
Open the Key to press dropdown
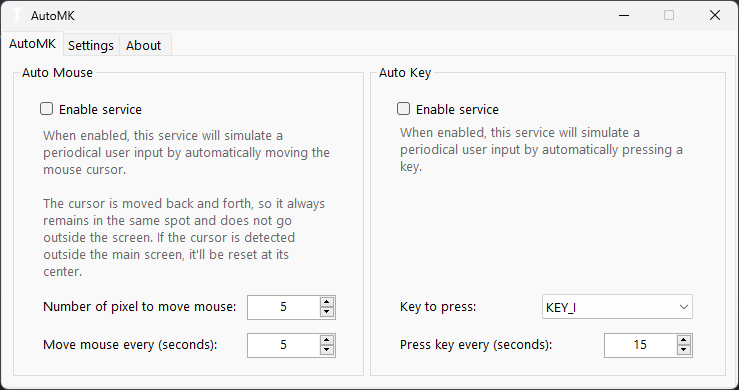tap(617, 307)
